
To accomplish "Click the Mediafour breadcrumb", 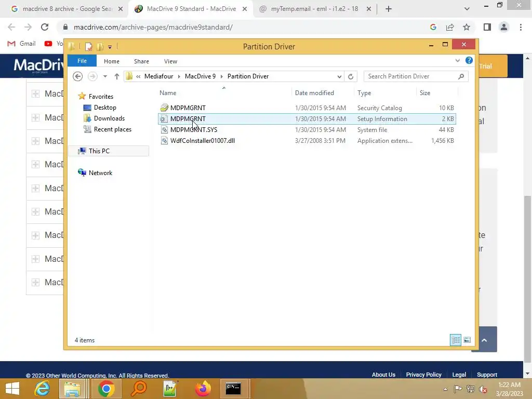I will 158,76.
